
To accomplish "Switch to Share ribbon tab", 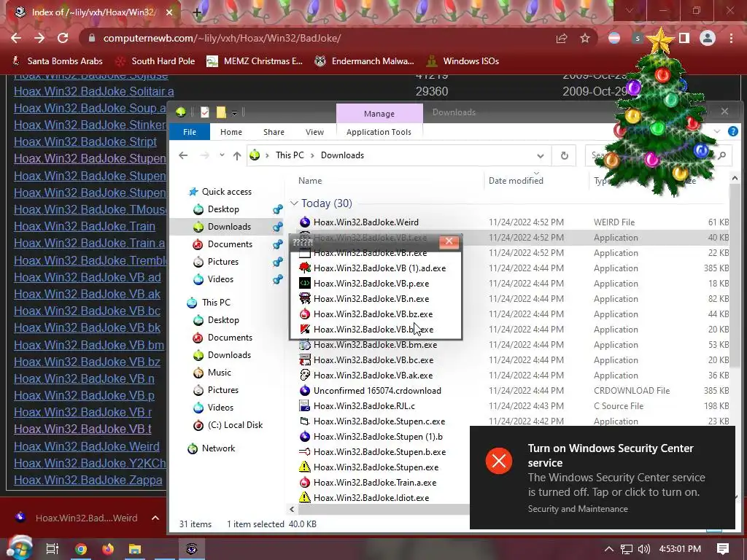I will [x=274, y=132].
